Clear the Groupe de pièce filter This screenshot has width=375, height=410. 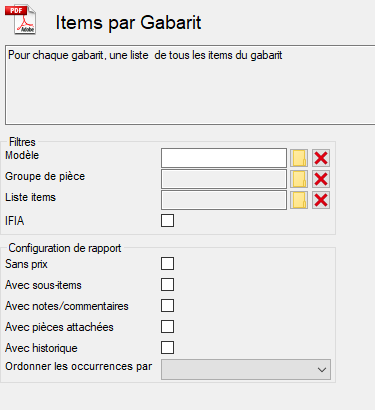tap(321, 179)
